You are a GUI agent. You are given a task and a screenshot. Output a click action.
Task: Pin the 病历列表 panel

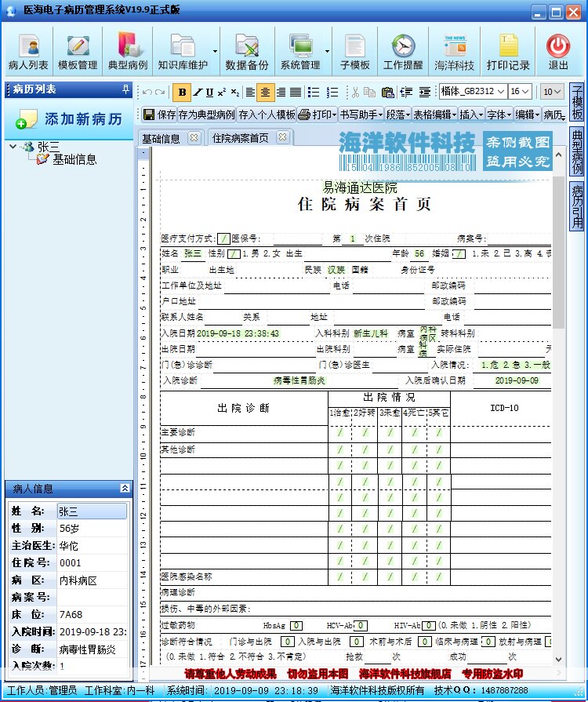click(125, 89)
